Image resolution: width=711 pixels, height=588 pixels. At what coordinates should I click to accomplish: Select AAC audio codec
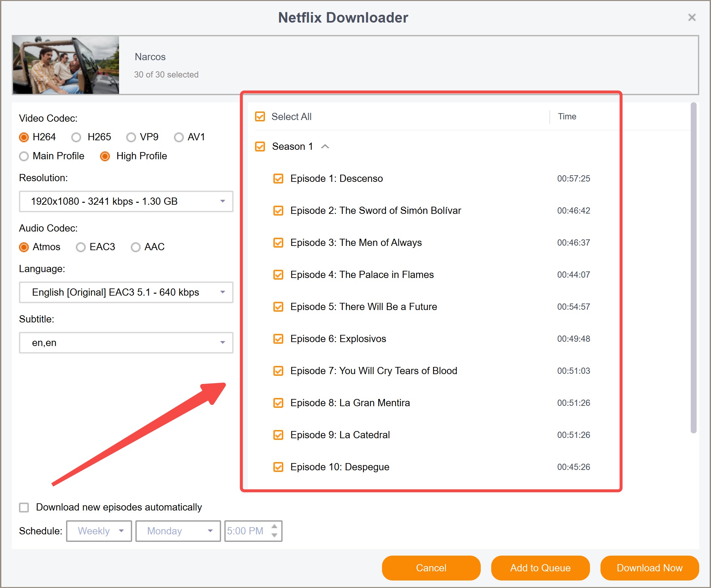[135, 247]
